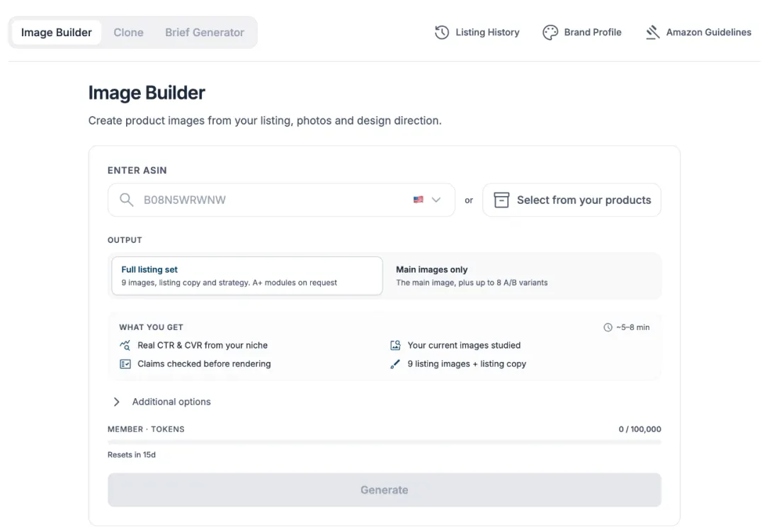The height and width of the screenshot is (532, 779).
Task: Click Real CTR & CVR from your niche
Action: pos(203,345)
